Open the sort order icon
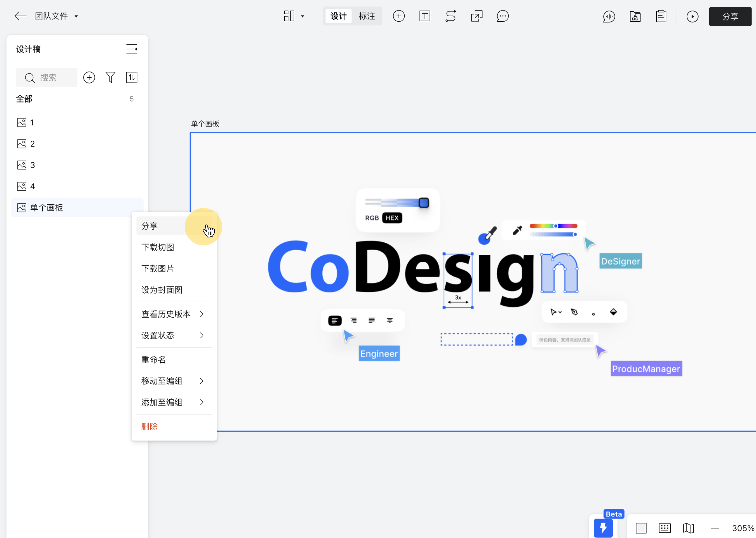This screenshot has height=538, width=756. click(x=132, y=77)
